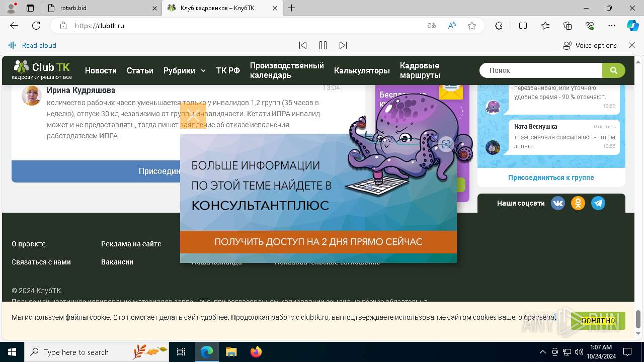
Task: Open ТК РФ menu item
Action: click(228, 70)
